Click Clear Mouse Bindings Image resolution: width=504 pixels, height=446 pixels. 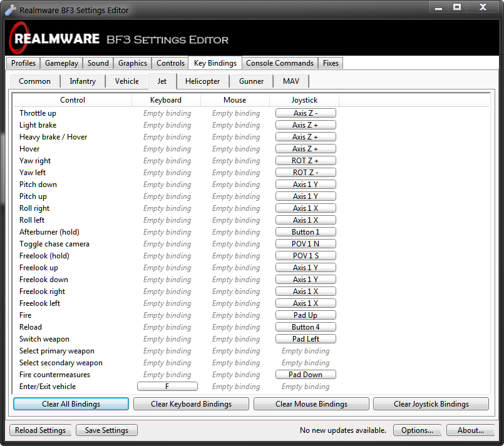(311, 404)
